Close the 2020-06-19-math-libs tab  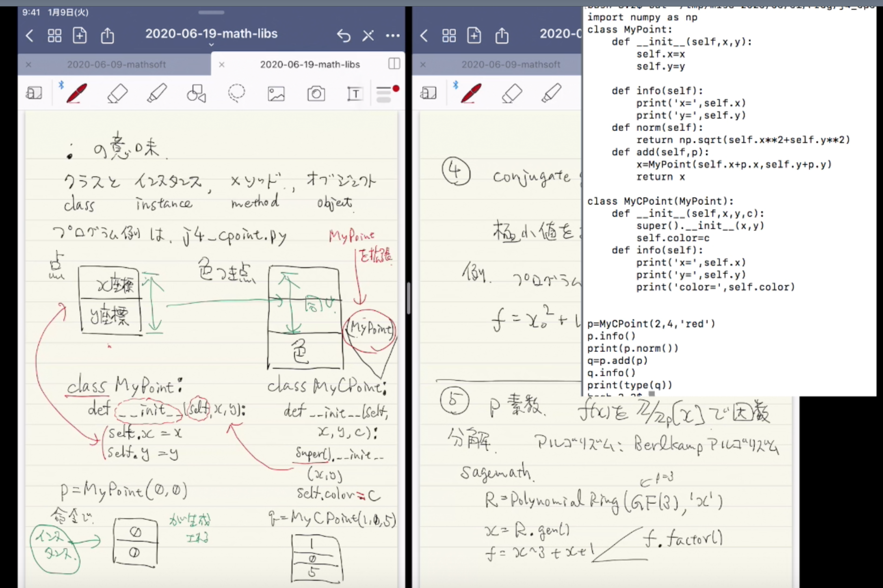tap(222, 64)
